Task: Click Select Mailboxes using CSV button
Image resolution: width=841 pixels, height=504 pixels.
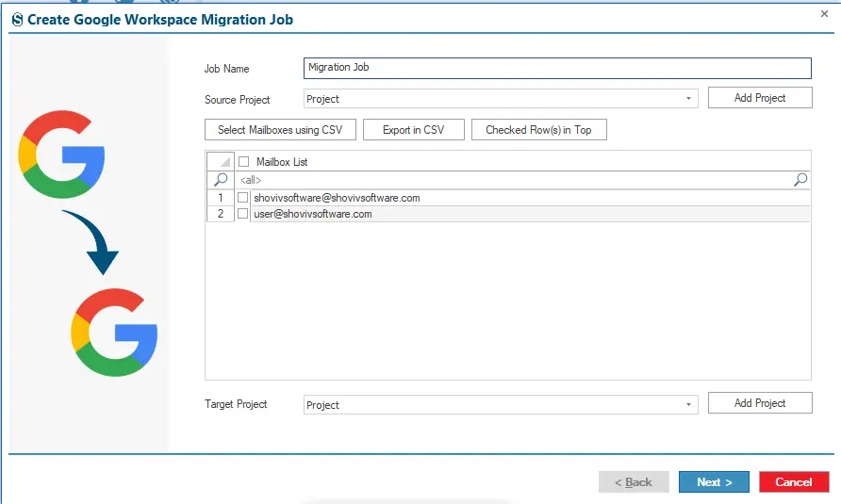Action: coord(280,130)
